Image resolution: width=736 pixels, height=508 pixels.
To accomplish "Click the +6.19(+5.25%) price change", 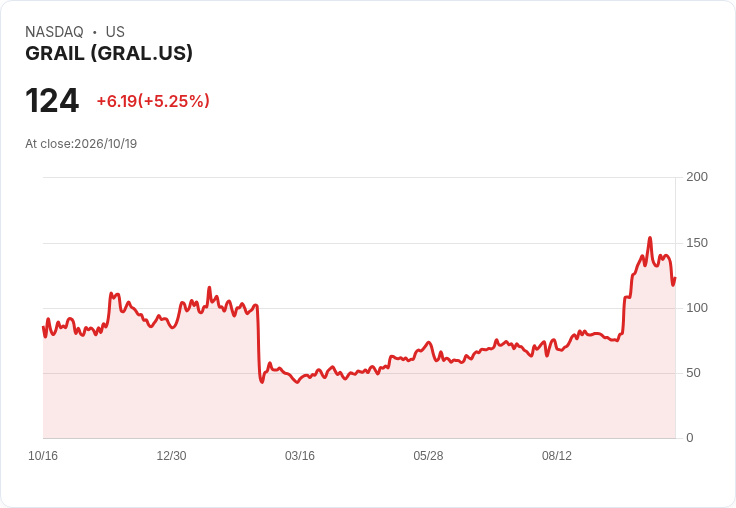I will pos(153,101).
